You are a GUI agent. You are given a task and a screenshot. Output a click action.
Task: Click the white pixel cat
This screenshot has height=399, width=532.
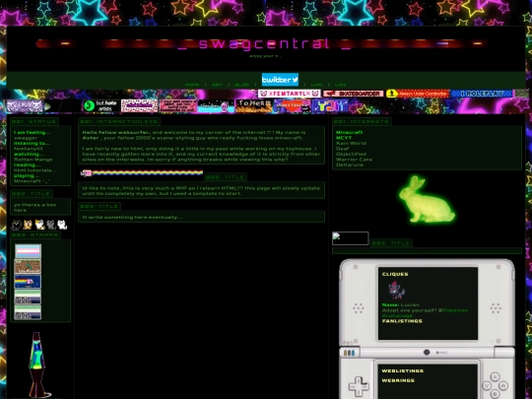[62, 225]
